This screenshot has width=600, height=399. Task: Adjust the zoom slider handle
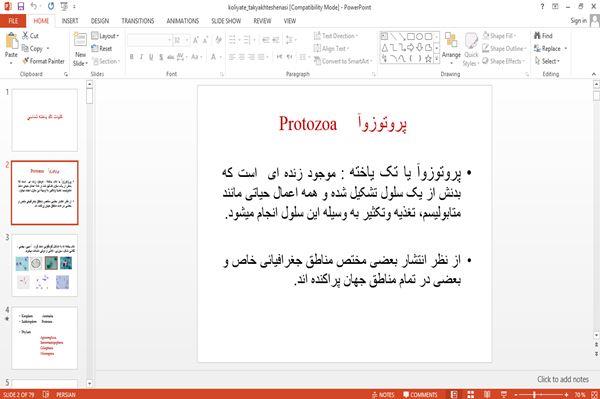click(535, 394)
